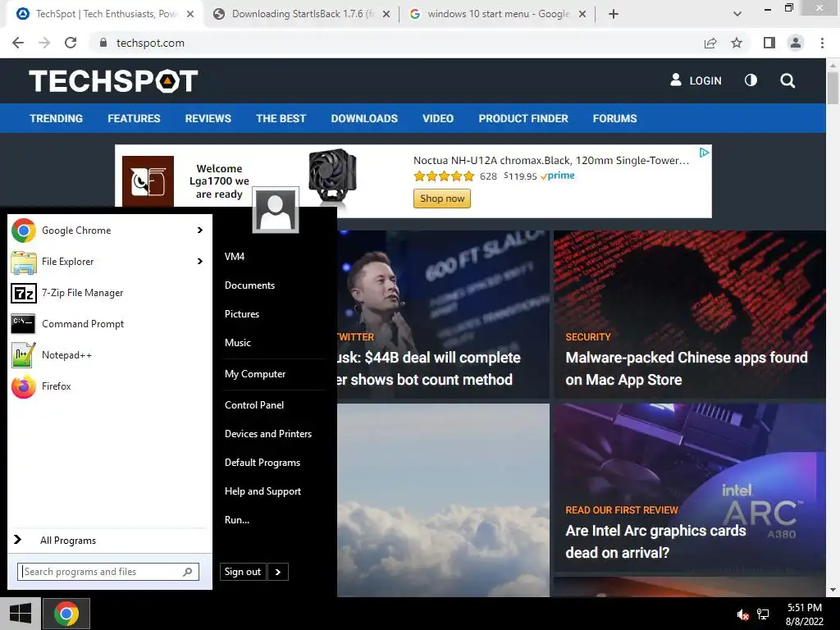Open Chrome tab search dropdown
Screen dimensions: 840x630
click(737, 14)
